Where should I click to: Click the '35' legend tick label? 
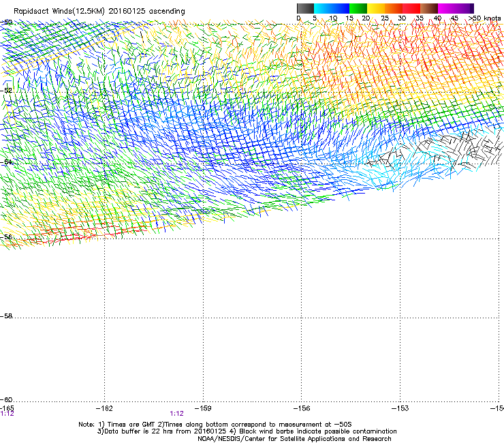coord(420,18)
